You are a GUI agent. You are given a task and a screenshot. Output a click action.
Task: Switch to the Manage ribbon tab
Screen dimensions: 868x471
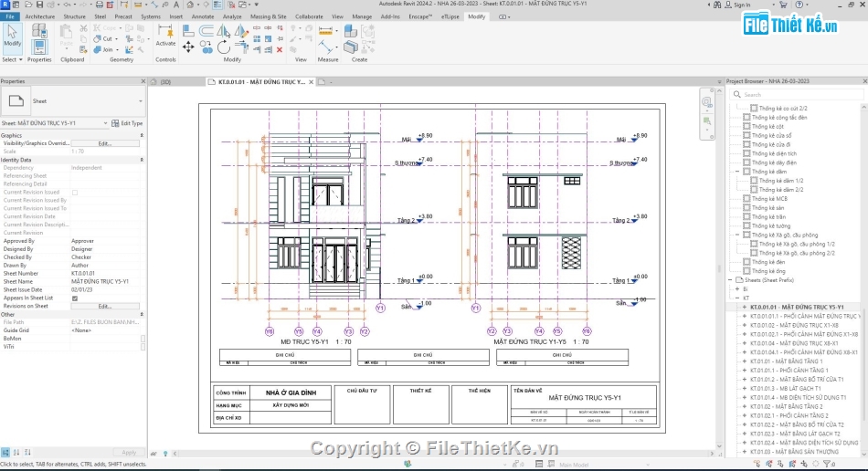(x=362, y=16)
